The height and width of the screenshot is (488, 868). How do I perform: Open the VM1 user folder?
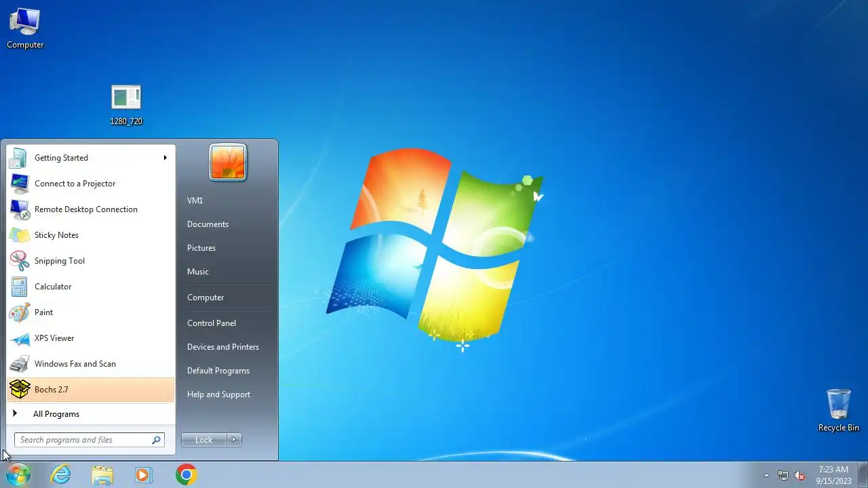(x=195, y=201)
